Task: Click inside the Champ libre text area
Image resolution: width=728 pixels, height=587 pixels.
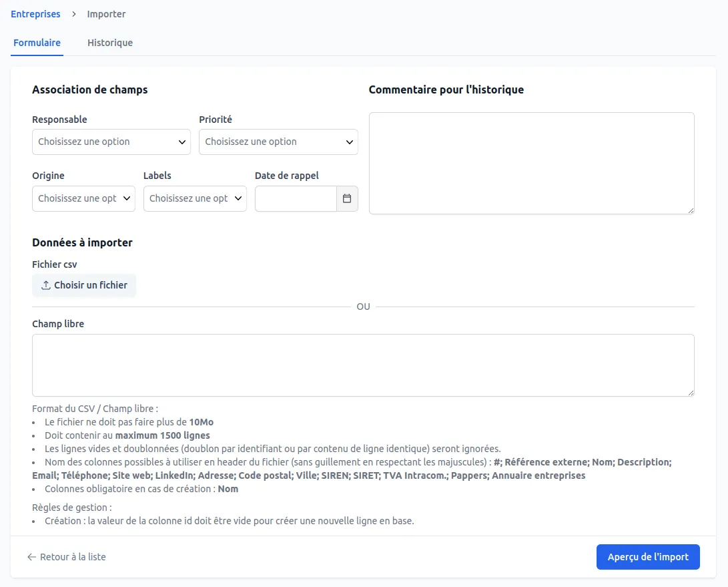Action: (363, 364)
